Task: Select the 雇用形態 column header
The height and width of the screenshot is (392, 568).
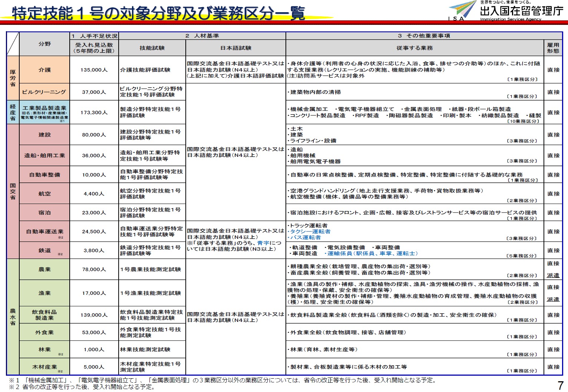Action: (553, 48)
